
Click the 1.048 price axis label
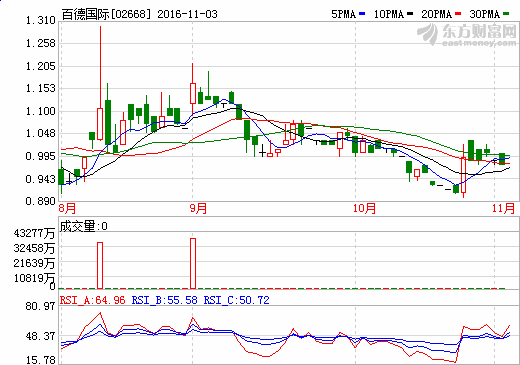coord(41,133)
